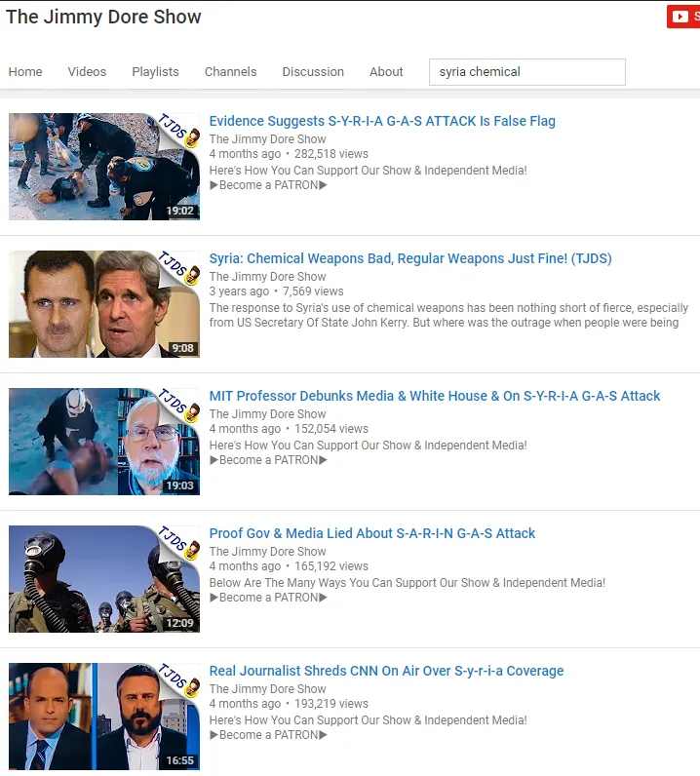Click '282,518 views' metadata text

click(x=331, y=154)
